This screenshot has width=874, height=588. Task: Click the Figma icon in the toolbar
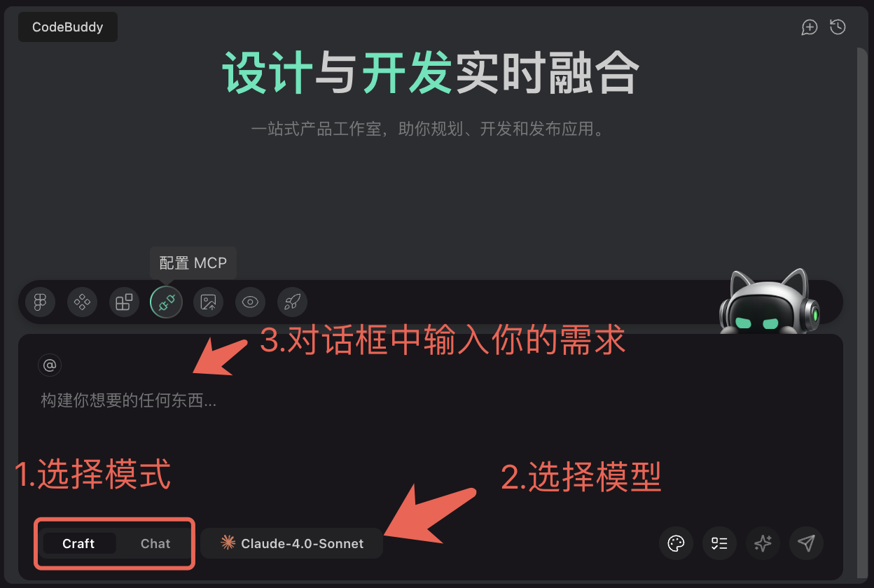(40, 302)
